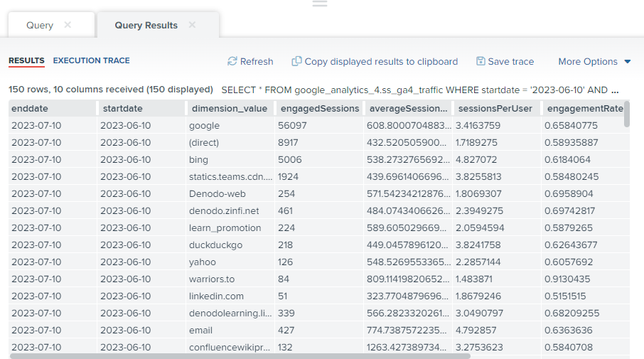Viewport: 644px width, 359px height.
Task: Click the horizontal scrollbar at bottom
Action: (240, 356)
